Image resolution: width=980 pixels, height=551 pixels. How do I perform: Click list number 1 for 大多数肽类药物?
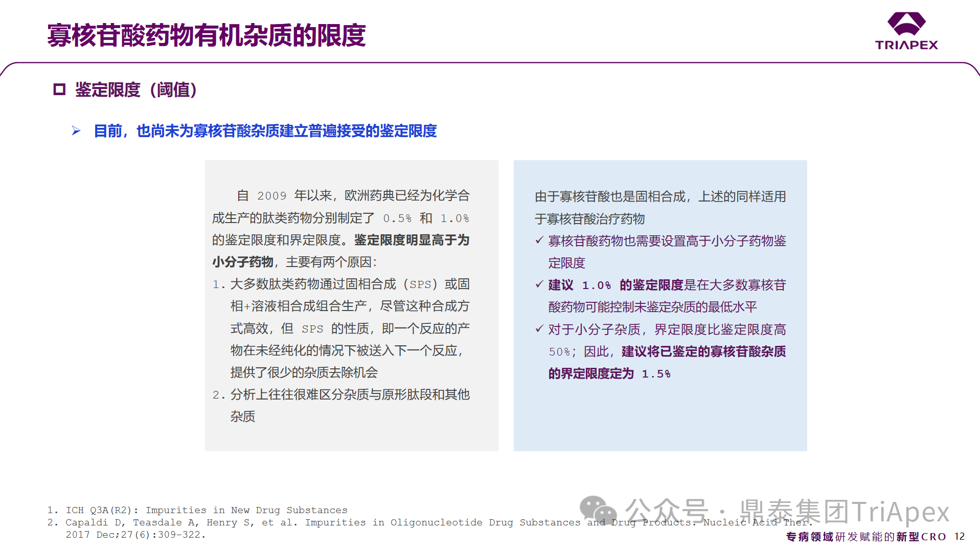click(218, 284)
